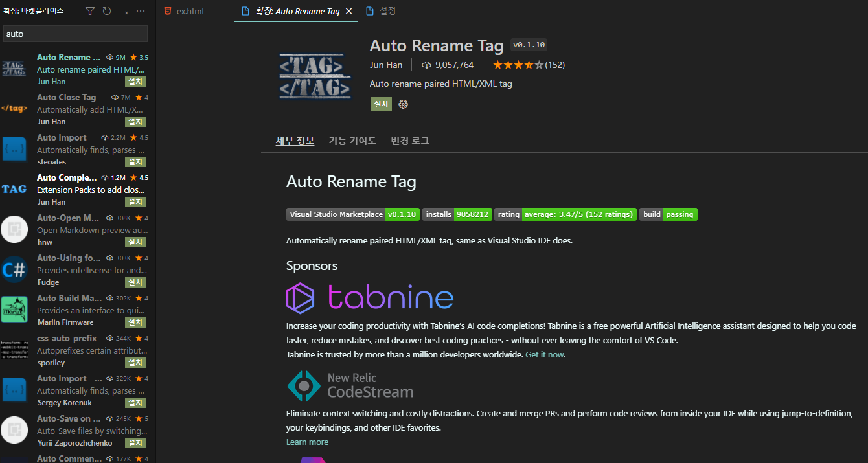This screenshot has height=463, width=868.
Task: Click the green 설치 install button in details
Action: (x=381, y=104)
